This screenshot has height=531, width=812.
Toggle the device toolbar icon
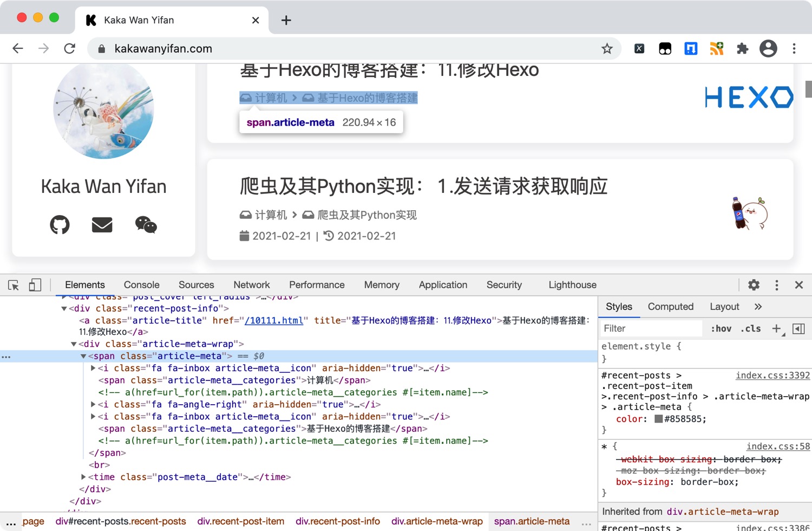tap(35, 285)
